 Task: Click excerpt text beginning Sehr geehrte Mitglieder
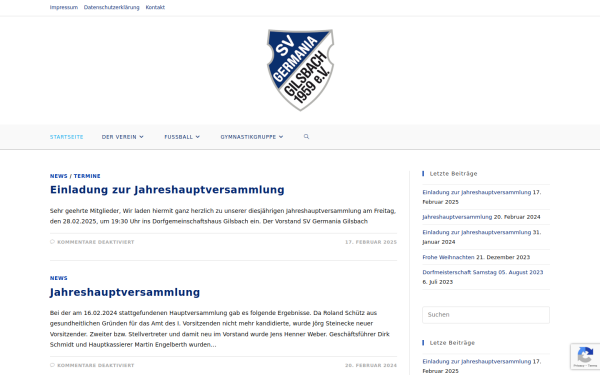(223, 216)
